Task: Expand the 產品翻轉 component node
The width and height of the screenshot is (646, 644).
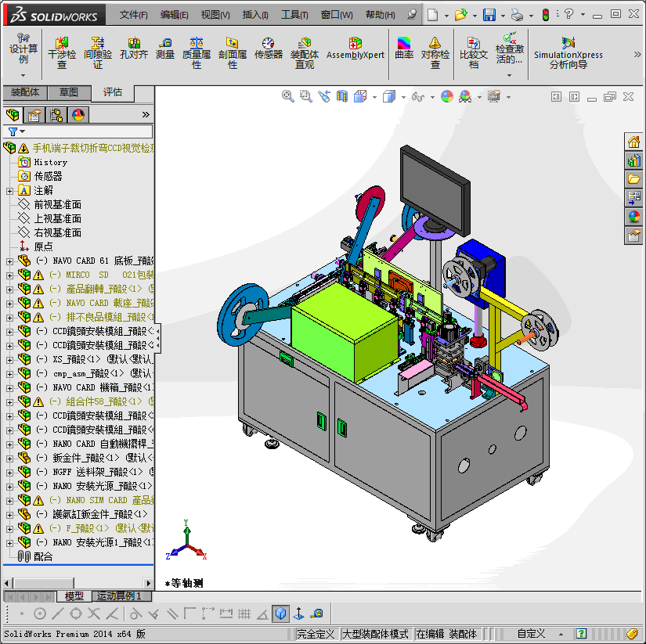Action: coord(10,290)
